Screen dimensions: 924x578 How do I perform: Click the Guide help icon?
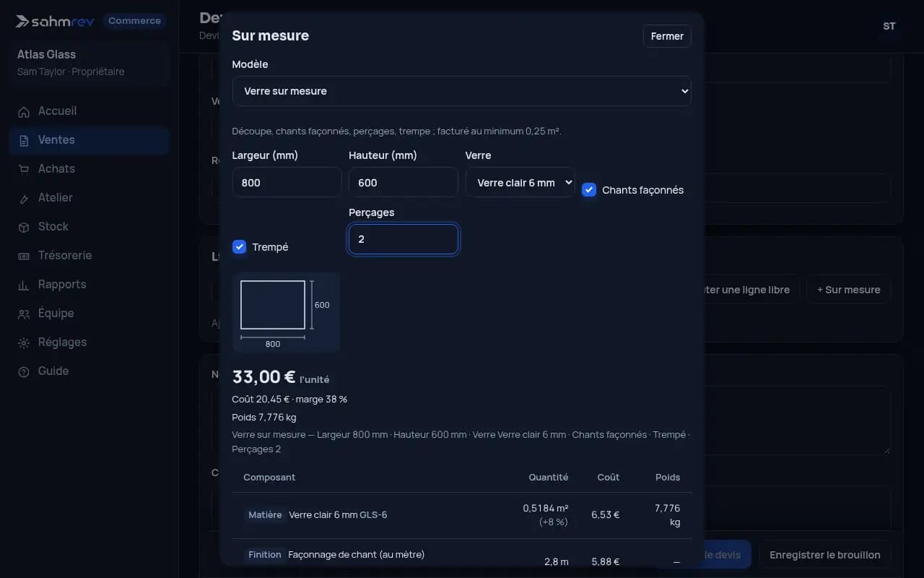pos(24,371)
